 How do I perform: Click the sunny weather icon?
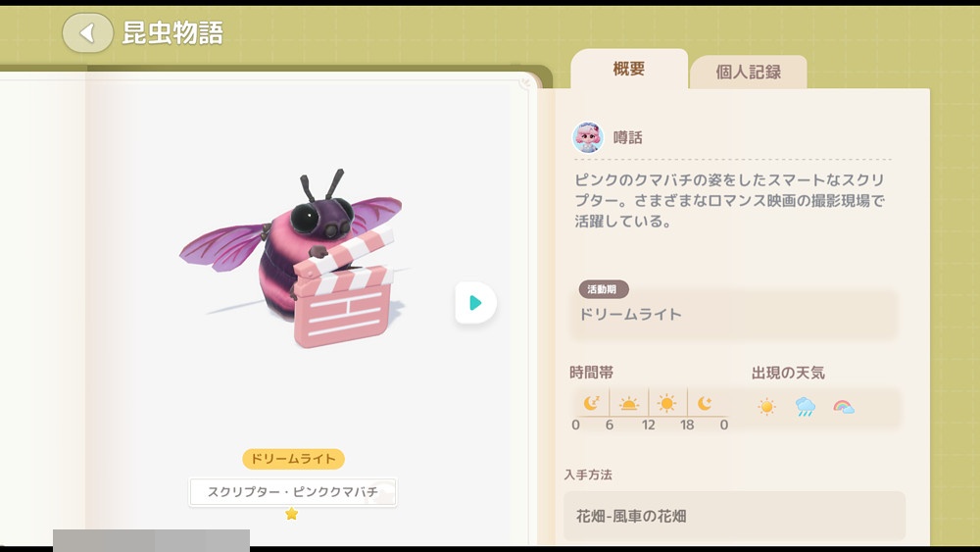767,407
